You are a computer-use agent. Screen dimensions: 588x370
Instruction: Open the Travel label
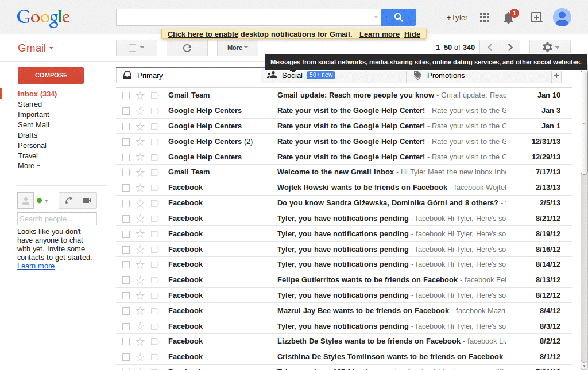[28, 156]
